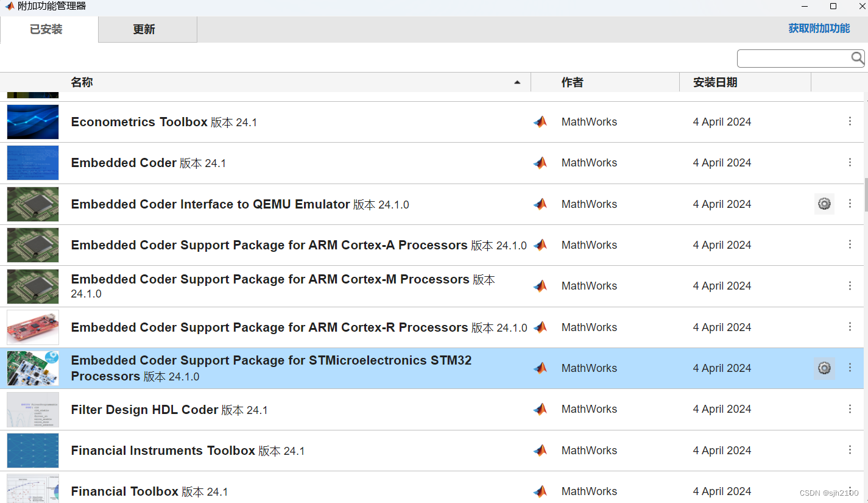This screenshot has width=868, height=503.
Task: Open ARM Cortex-R Processors package name
Action: tap(270, 327)
